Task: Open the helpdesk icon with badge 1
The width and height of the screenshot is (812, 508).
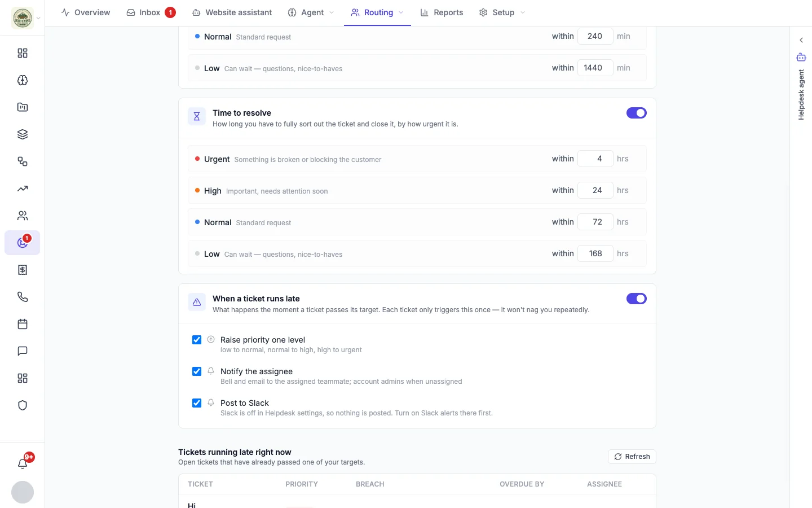Action: pos(23,243)
